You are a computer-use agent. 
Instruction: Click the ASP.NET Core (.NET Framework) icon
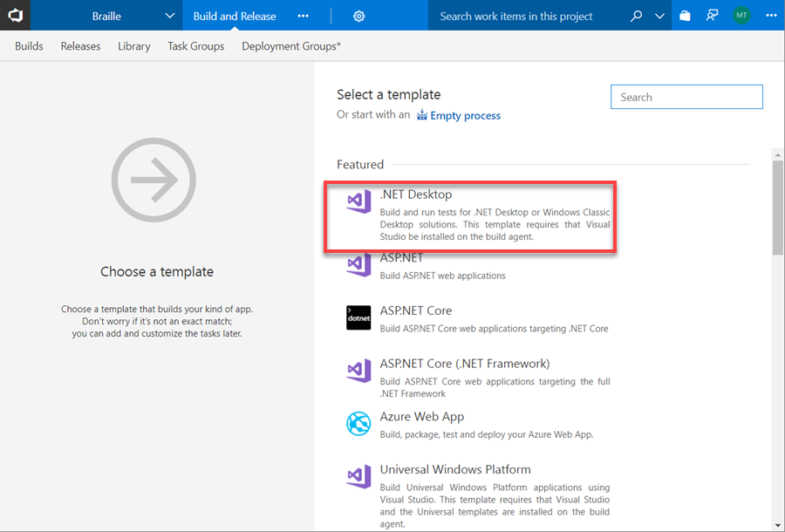pyautogui.click(x=358, y=371)
